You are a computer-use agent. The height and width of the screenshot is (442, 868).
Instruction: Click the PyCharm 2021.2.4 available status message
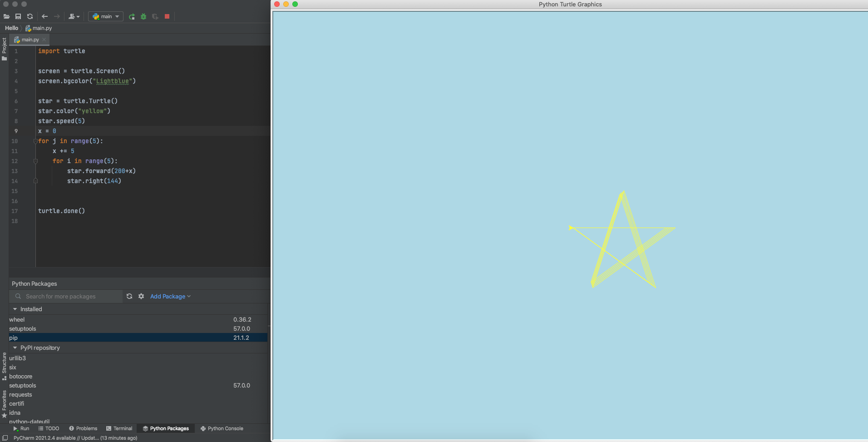point(75,438)
